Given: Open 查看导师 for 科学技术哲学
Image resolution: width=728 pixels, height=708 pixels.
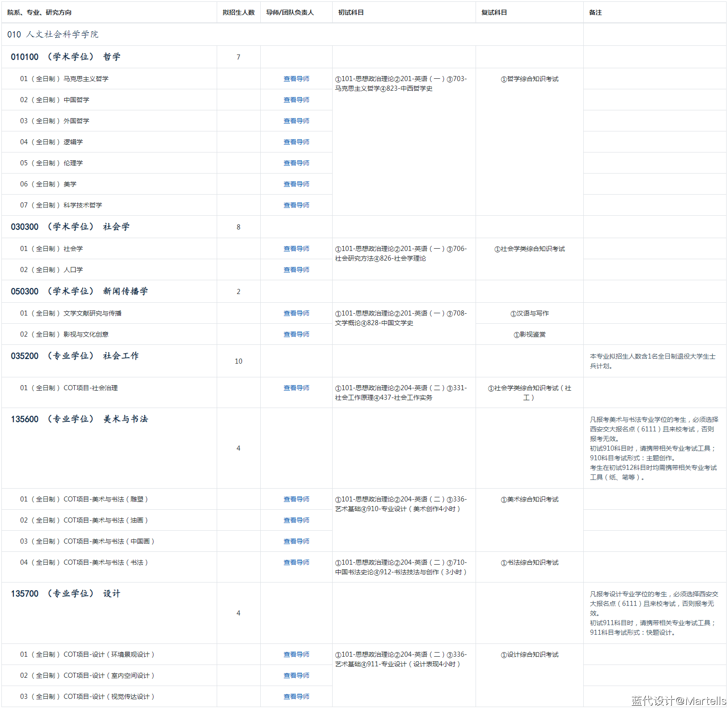Looking at the screenshot, I should (296, 205).
